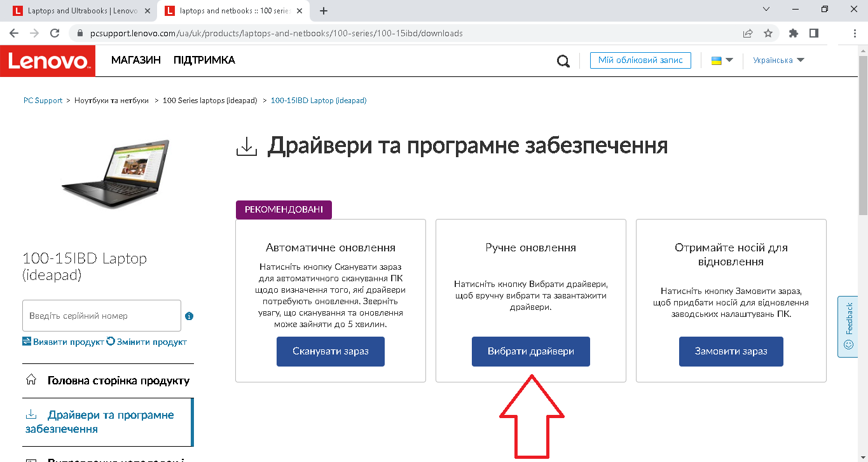
Task: Open the Українська language dropdown
Action: point(778,60)
